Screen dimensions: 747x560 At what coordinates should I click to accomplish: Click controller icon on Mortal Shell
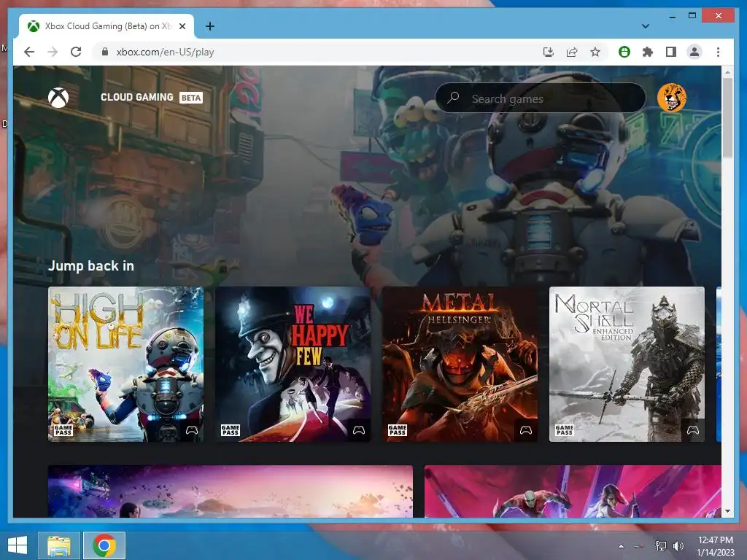[x=693, y=430]
